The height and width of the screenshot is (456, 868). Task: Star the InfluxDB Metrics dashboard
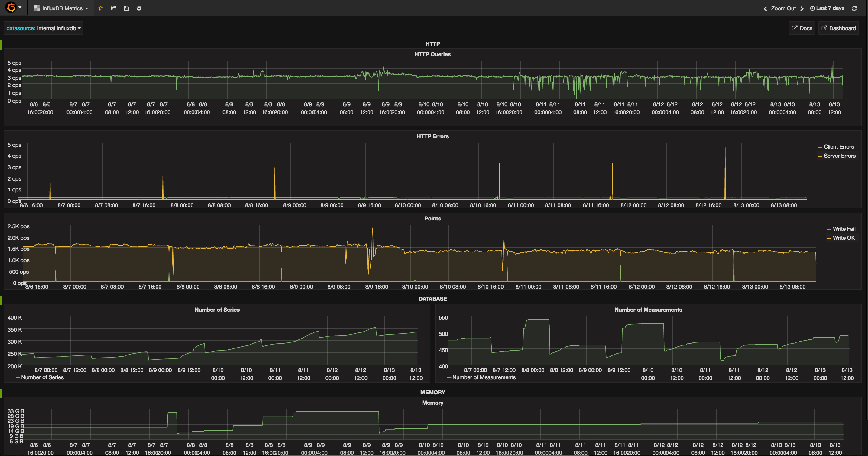click(x=101, y=8)
